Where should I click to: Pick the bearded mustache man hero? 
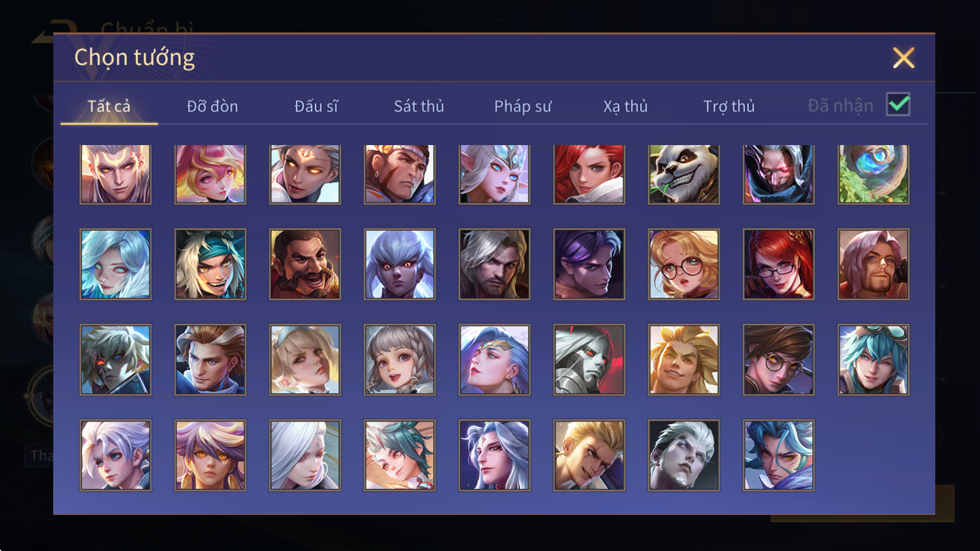click(305, 264)
